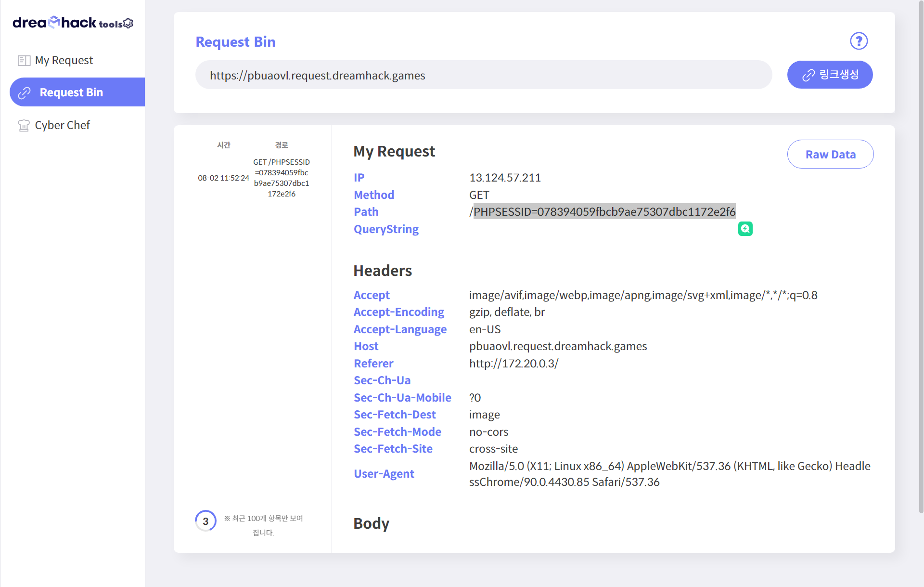Click the circular countdown timer showing 3

click(x=205, y=521)
